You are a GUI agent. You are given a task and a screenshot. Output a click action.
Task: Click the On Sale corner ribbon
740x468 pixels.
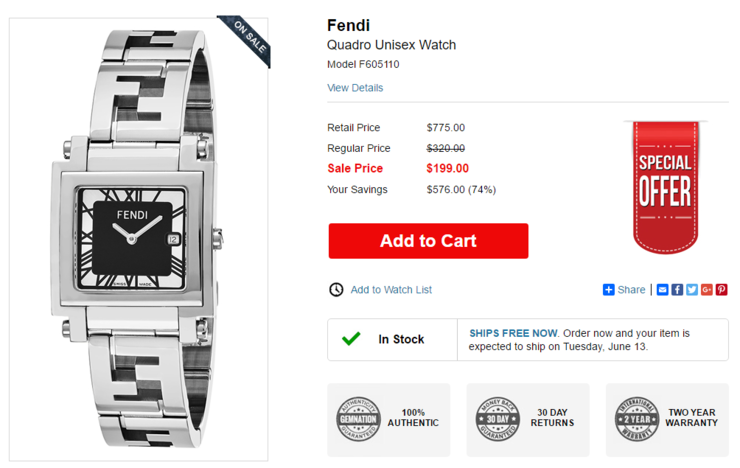click(x=248, y=38)
